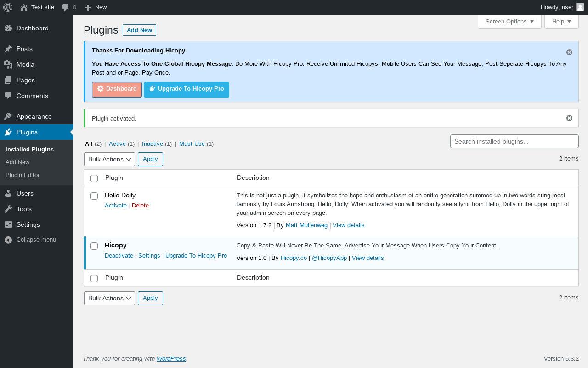Click the Collapse menu arrow icon

(8, 240)
